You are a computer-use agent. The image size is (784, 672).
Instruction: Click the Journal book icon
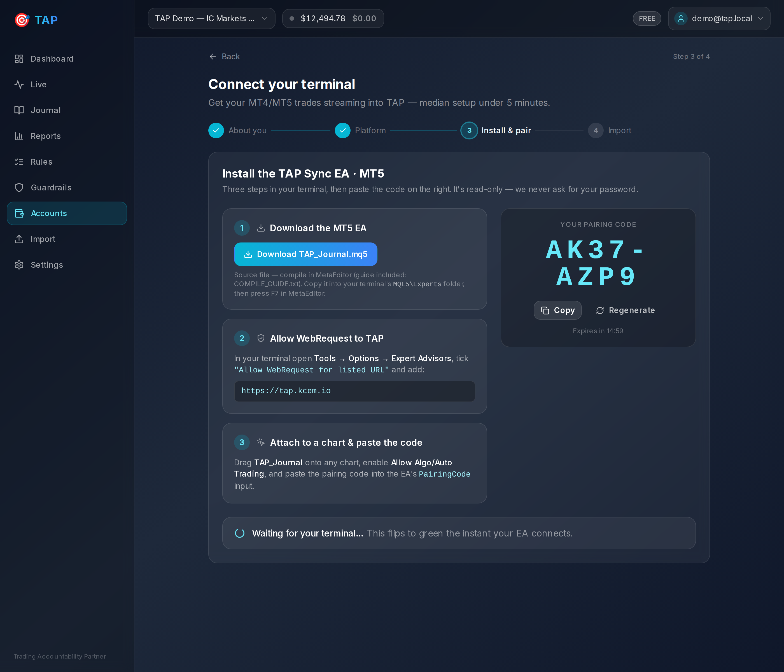[x=19, y=110]
